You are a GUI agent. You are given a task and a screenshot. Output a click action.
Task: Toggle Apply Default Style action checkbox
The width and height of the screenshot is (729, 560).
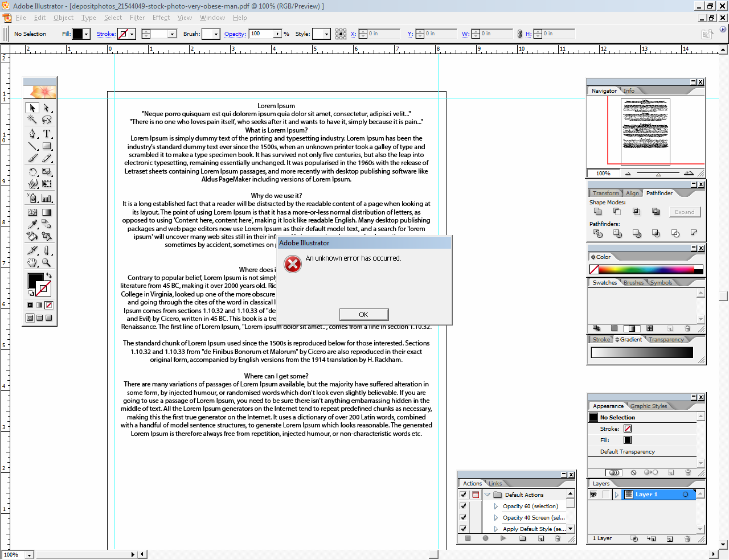(x=463, y=529)
